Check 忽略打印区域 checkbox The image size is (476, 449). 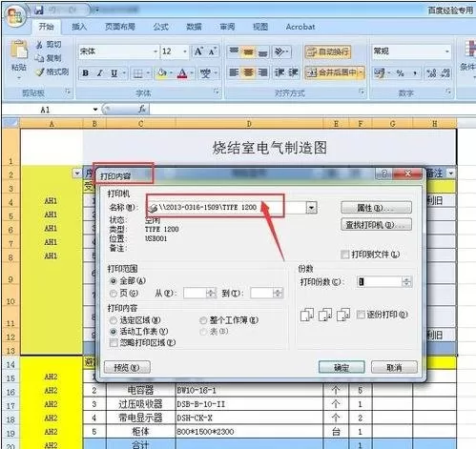click(114, 343)
